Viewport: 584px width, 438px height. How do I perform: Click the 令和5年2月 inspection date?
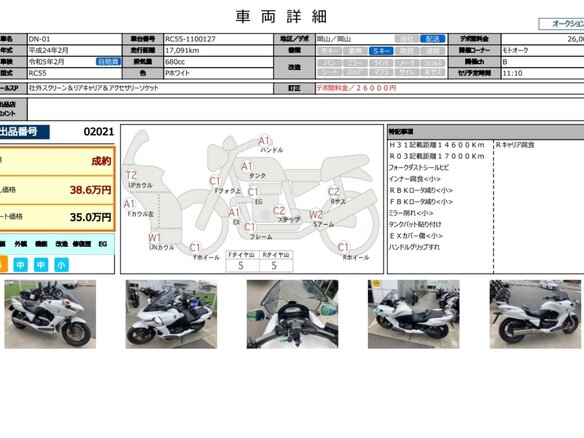tap(47, 62)
